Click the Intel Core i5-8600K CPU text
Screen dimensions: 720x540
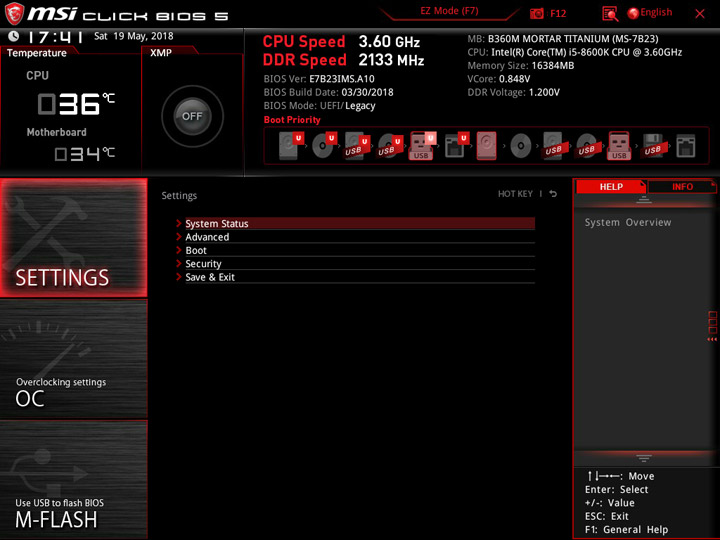pyautogui.click(x=586, y=52)
